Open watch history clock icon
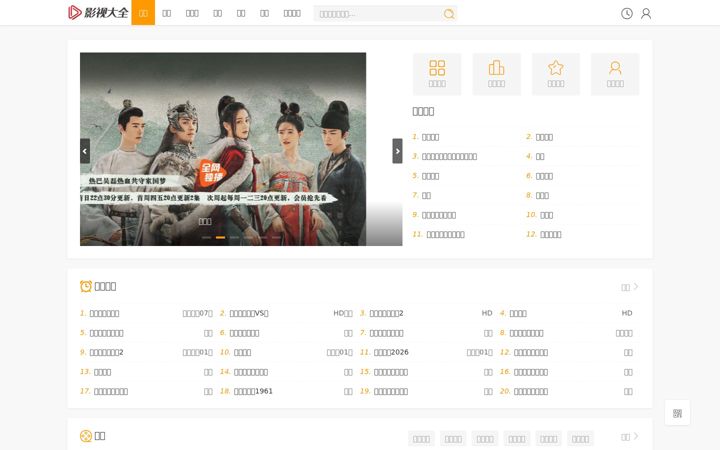The image size is (720, 450). pos(627,13)
